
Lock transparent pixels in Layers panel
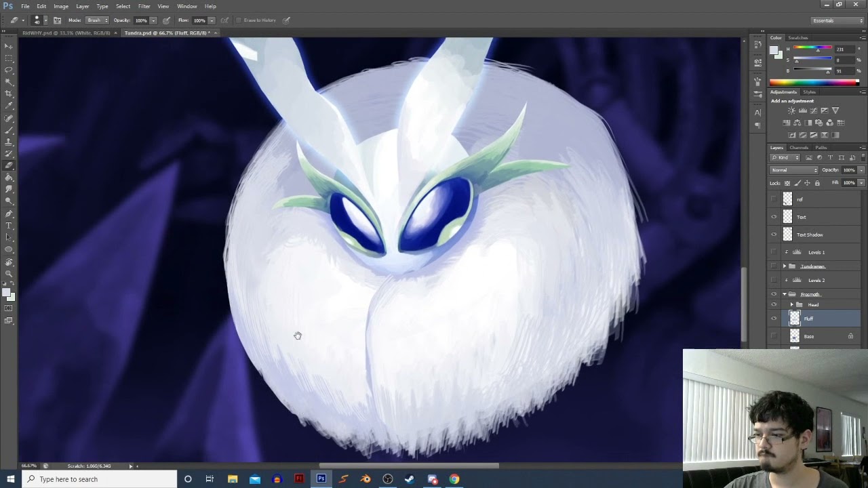tap(787, 183)
